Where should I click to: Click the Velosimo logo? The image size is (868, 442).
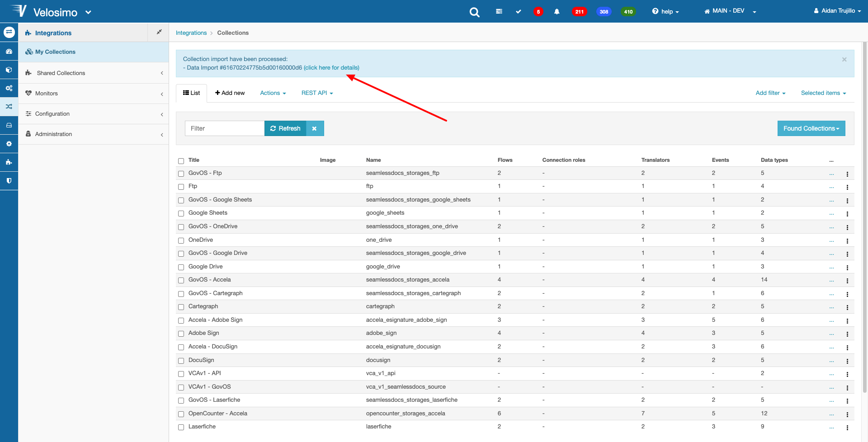[44, 12]
